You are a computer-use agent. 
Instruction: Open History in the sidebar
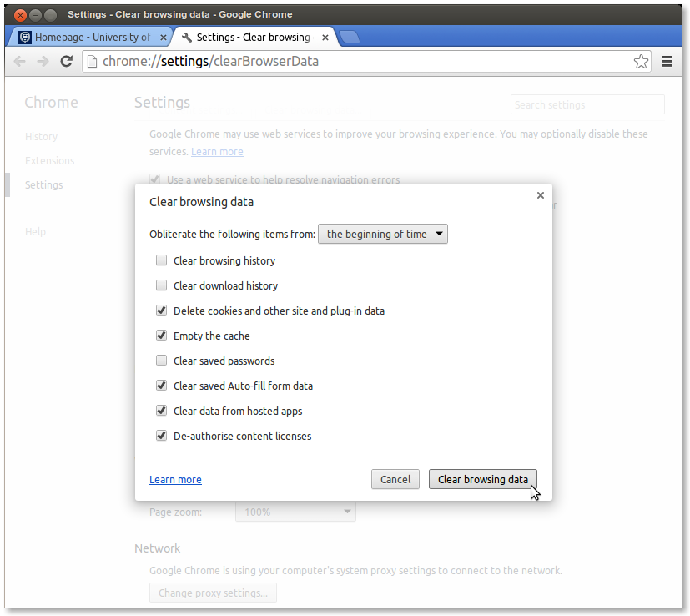pos(41,137)
